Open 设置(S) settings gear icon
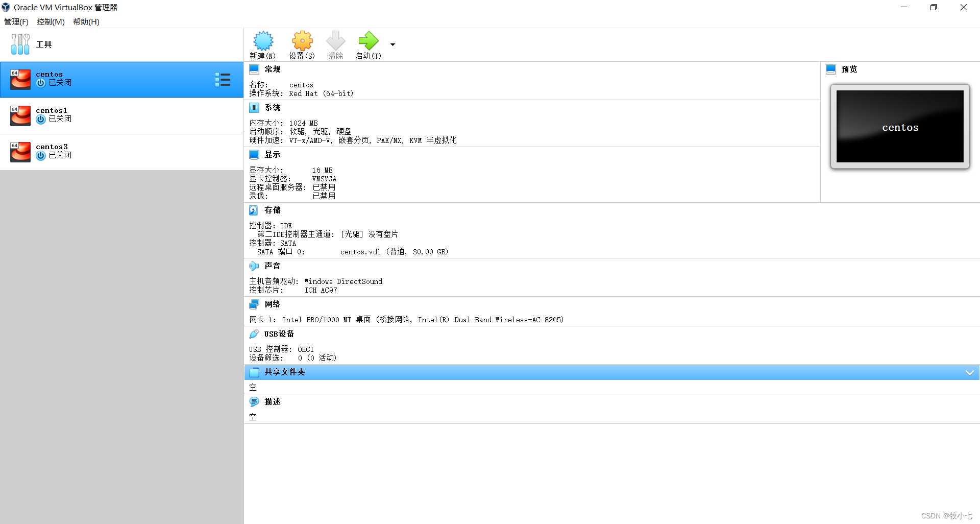The image size is (980, 524). pyautogui.click(x=302, y=41)
